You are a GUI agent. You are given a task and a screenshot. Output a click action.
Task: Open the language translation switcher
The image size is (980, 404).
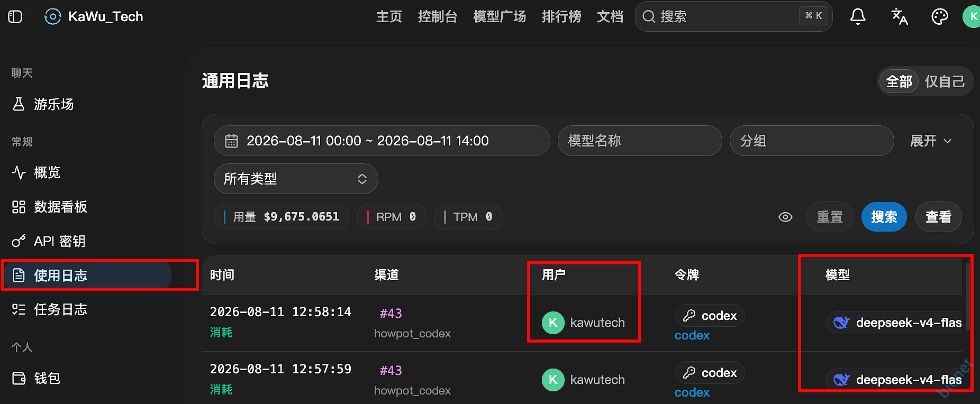(899, 17)
